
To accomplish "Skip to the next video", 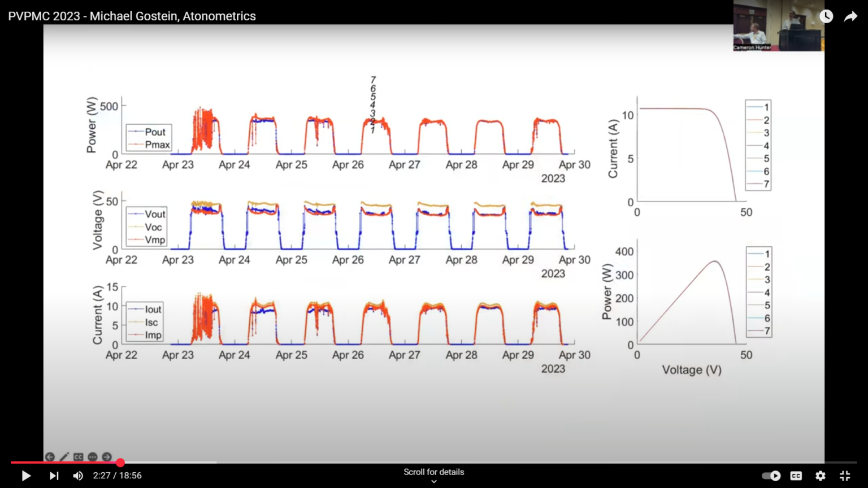I will pyautogui.click(x=54, y=476).
